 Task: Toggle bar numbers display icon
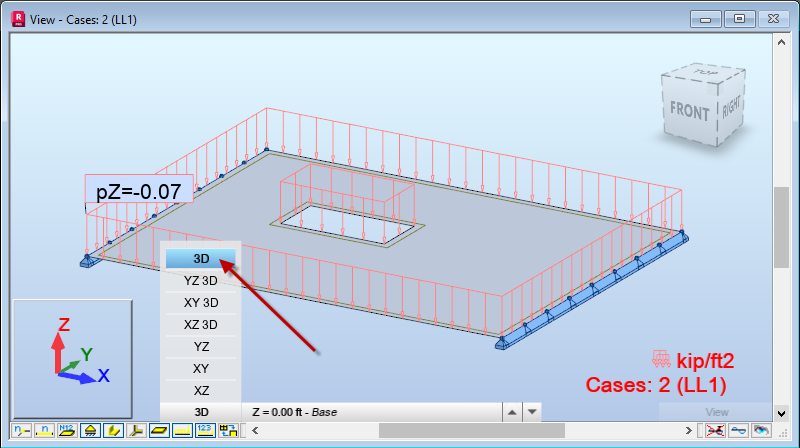coord(44,431)
